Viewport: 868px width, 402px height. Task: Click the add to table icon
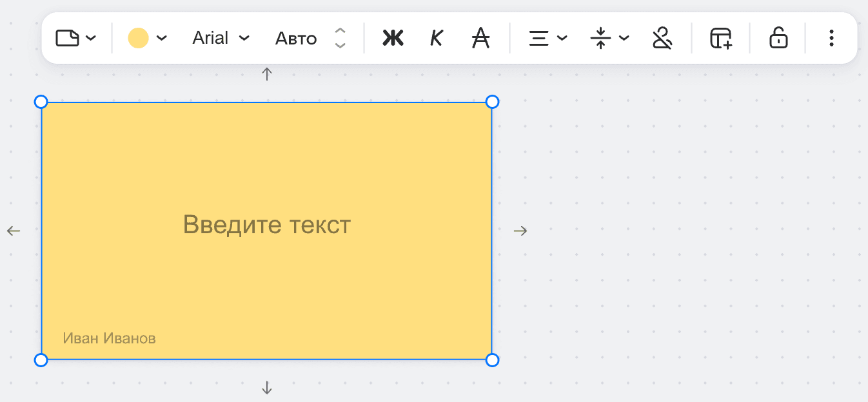[721, 38]
